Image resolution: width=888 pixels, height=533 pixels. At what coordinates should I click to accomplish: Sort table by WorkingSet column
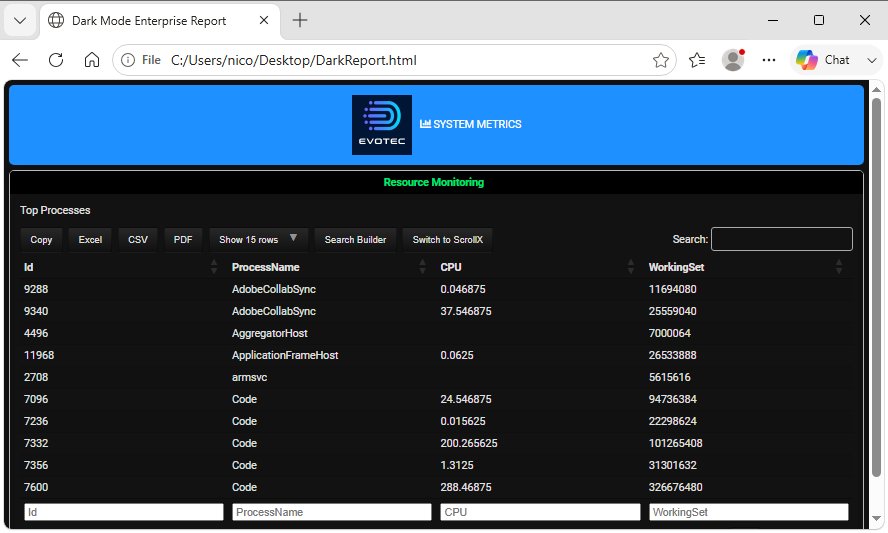(x=746, y=267)
